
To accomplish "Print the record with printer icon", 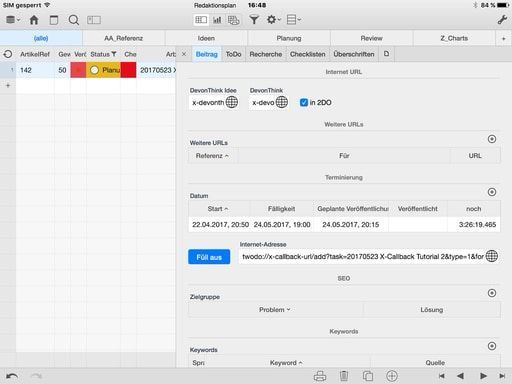I will point(320,376).
